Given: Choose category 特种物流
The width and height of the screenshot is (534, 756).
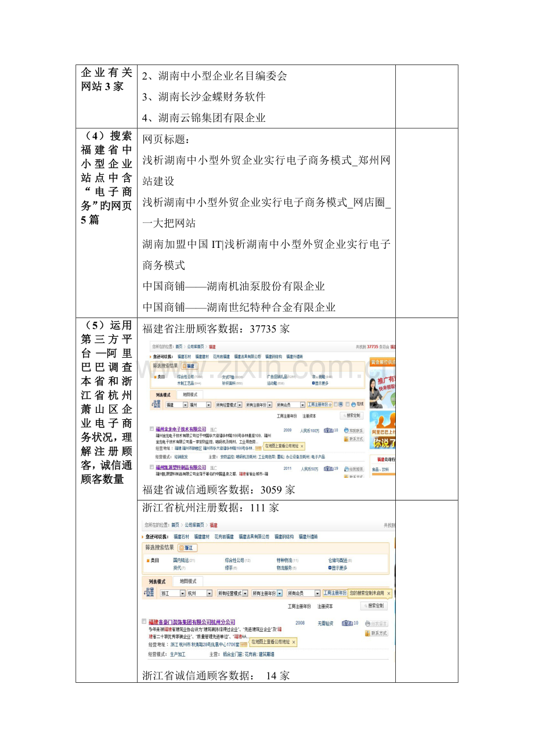Looking at the screenshot, I should point(284,560).
